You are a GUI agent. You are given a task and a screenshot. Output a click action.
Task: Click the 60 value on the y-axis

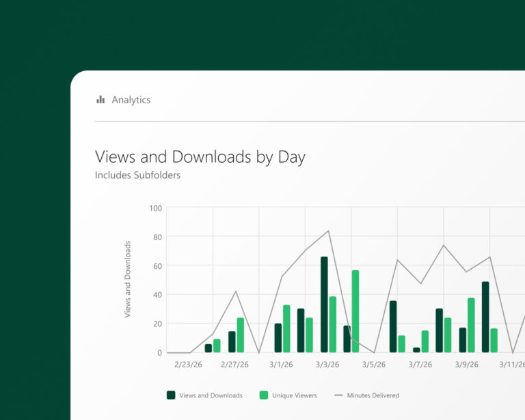(158, 266)
